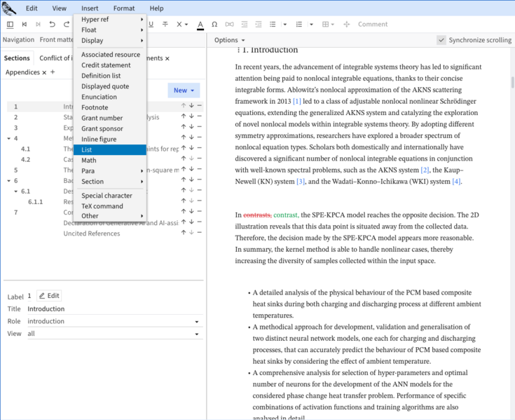Expand the Section submenu
This screenshot has width=515, height=420.
tap(110, 182)
